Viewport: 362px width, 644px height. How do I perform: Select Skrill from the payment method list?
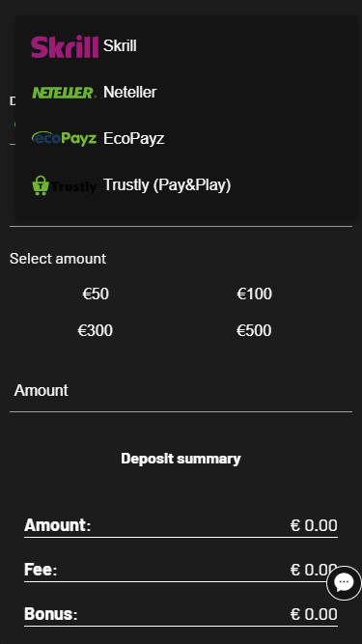(186, 45)
